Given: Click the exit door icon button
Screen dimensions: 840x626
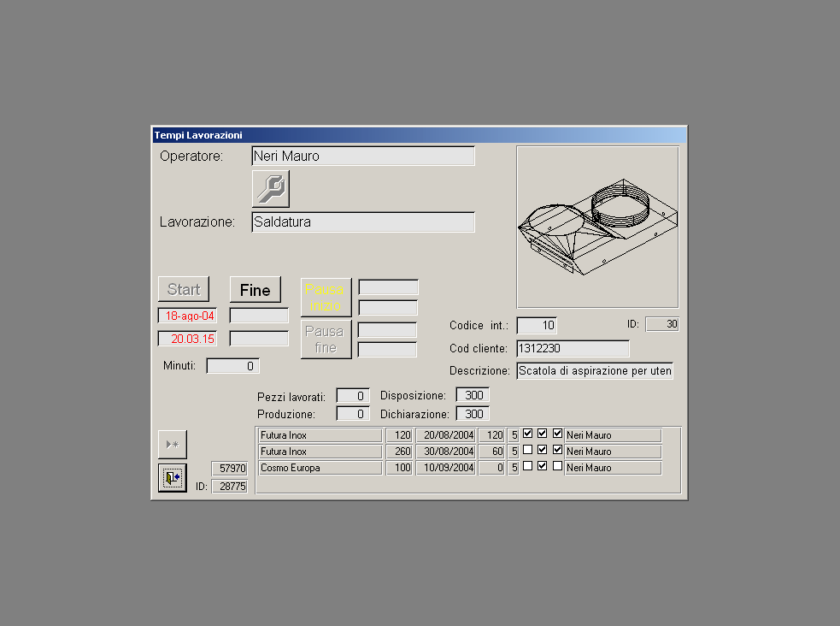Looking at the screenshot, I should [x=173, y=477].
